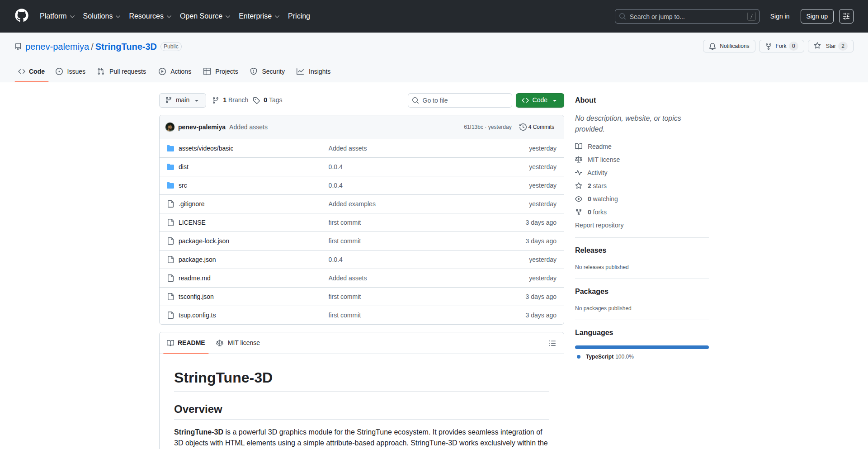Image resolution: width=868 pixels, height=449 pixels.
Task: Open the package.json file
Action: point(197,260)
